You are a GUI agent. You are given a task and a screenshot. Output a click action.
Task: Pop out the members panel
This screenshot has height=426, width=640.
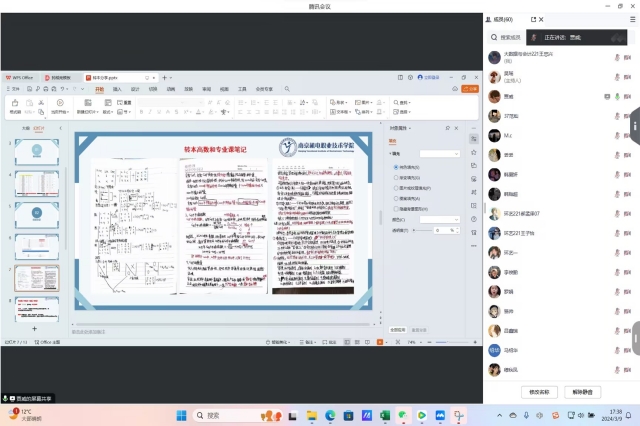534,19
